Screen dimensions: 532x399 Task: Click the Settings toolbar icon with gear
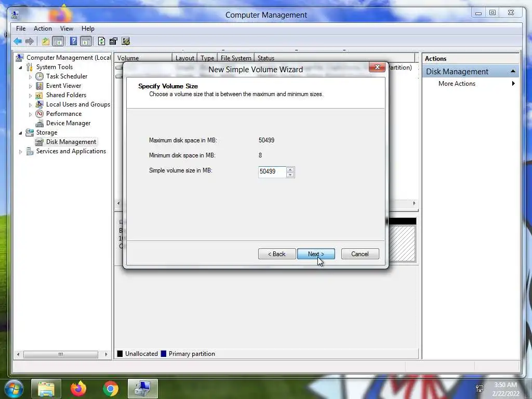126,42
